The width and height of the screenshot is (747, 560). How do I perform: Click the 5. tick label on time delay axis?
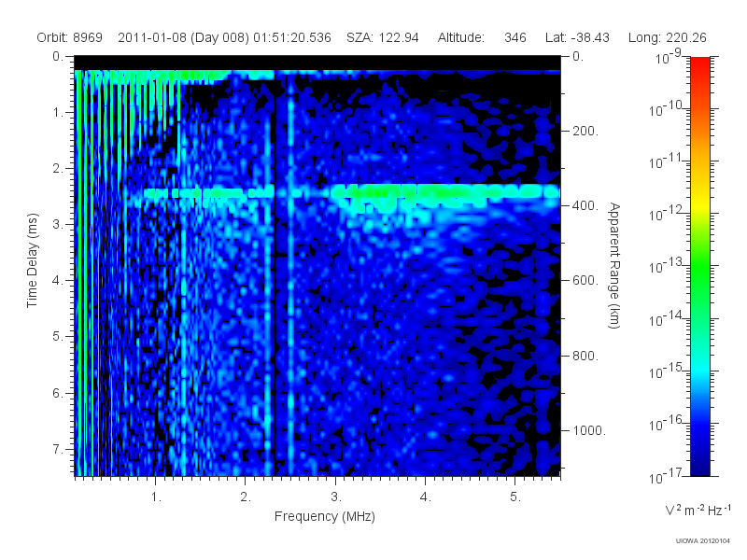tap(58, 337)
